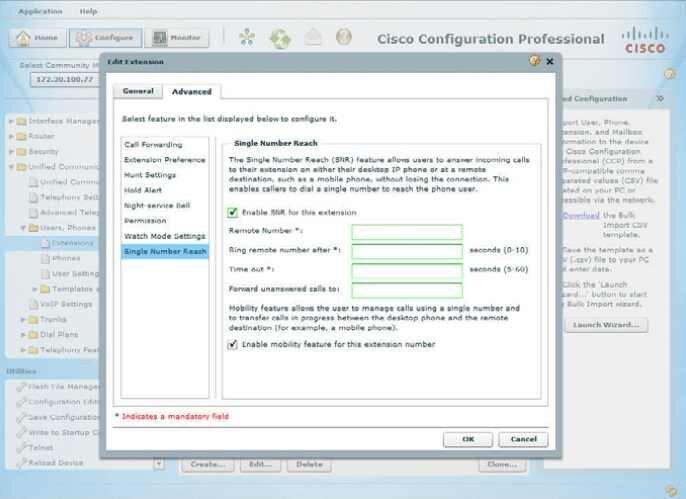Click the Router folder icon
Screen dimensions: 686x499
pyautogui.click(x=21, y=136)
